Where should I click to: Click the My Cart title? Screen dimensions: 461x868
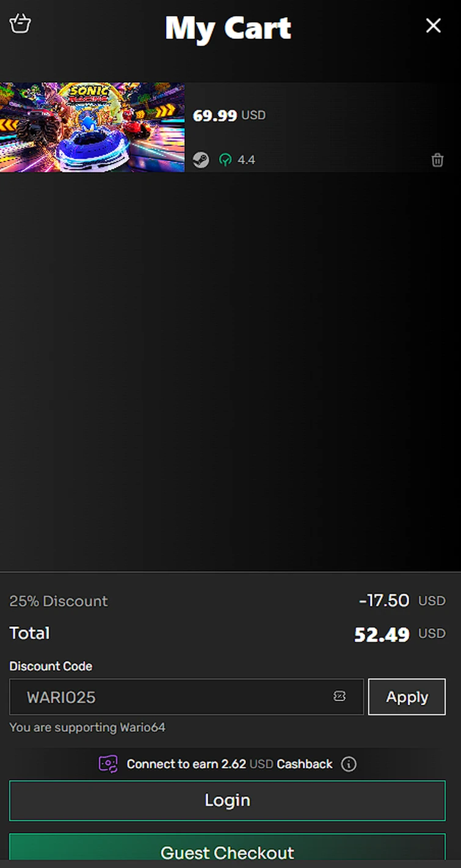(x=228, y=28)
